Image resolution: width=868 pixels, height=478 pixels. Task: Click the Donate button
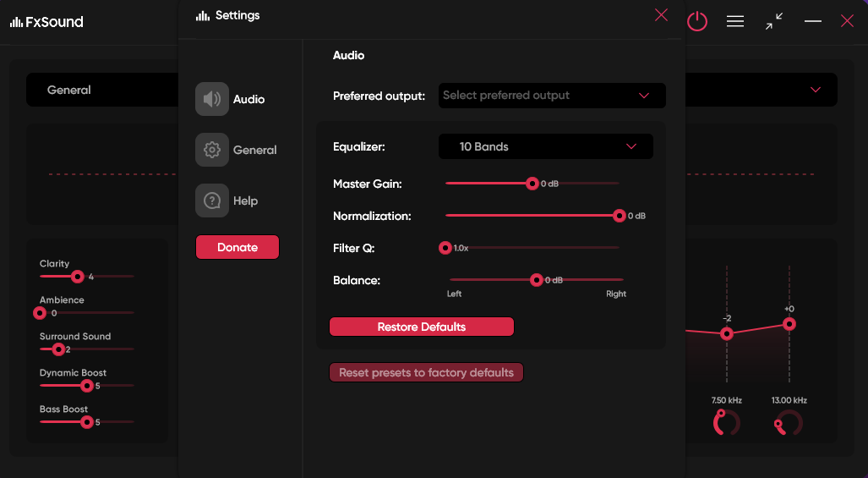[237, 247]
